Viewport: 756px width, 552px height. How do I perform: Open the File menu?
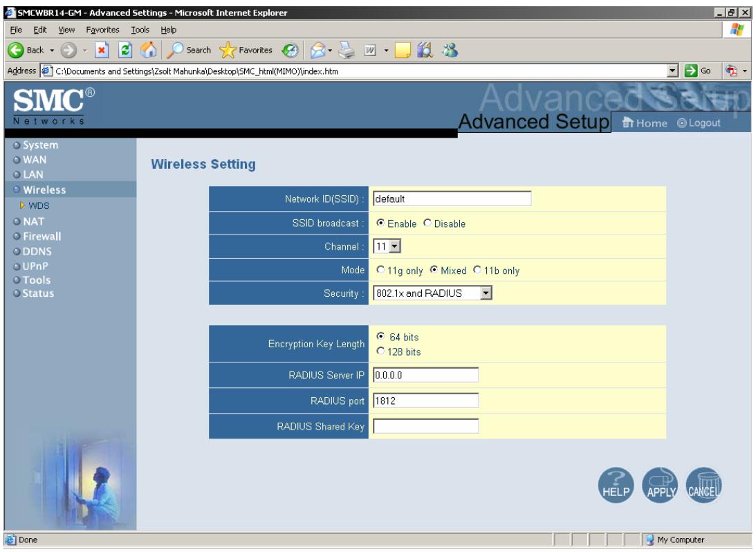(x=16, y=30)
